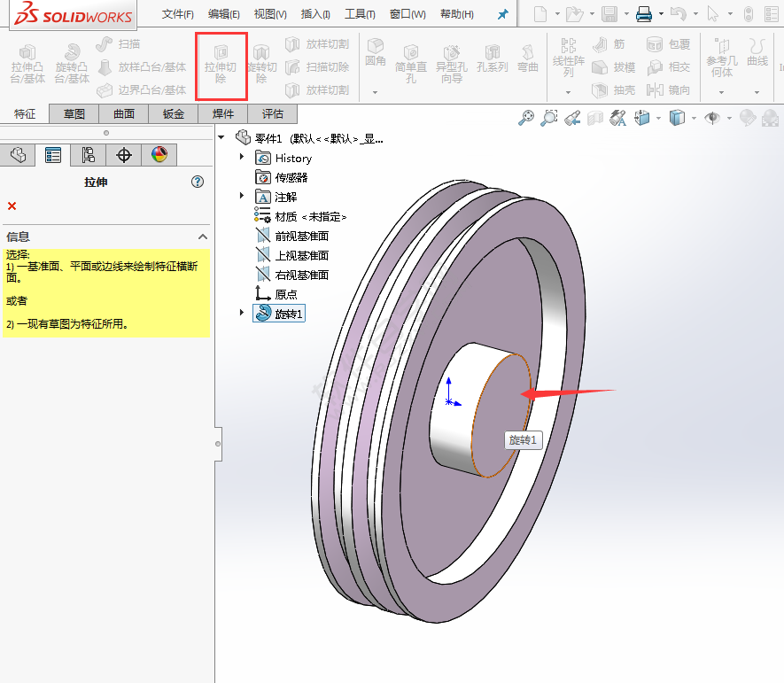Open the 窗口(W) menu
The image size is (784, 683).
(x=408, y=14)
